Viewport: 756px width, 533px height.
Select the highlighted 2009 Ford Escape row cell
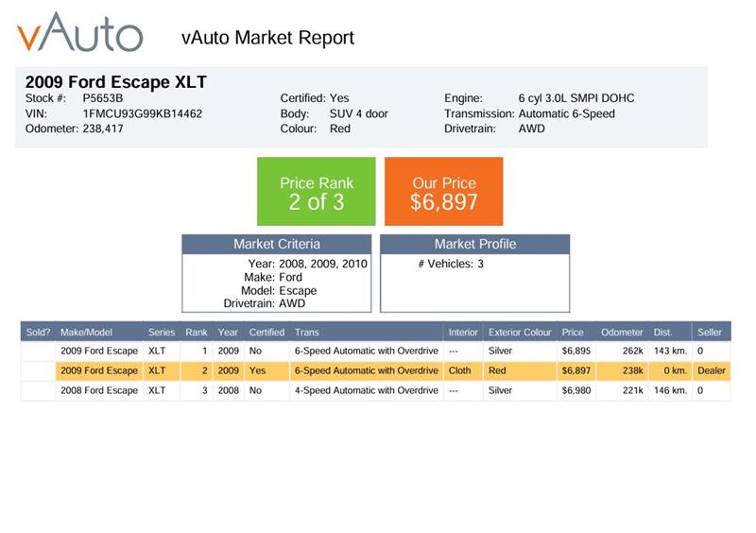tap(99, 371)
